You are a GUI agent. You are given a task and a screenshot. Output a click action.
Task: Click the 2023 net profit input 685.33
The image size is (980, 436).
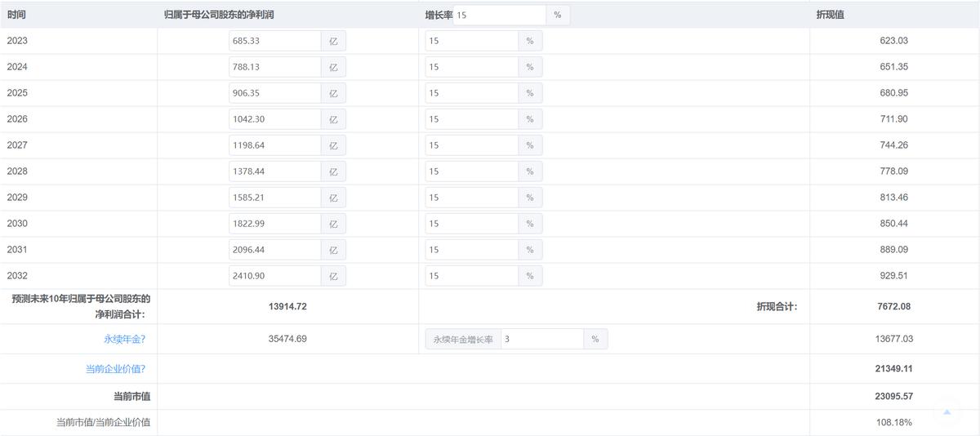tap(274, 41)
